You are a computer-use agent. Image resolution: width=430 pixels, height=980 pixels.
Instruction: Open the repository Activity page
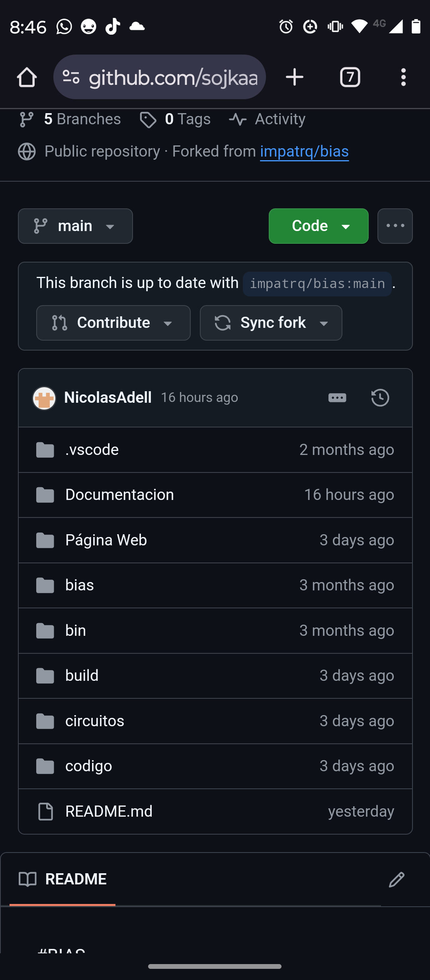(x=267, y=119)
